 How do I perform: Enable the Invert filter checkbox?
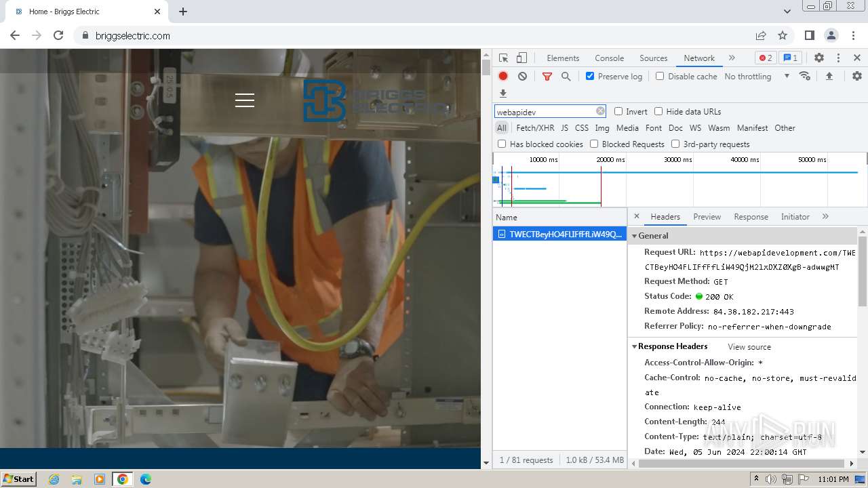618,111
